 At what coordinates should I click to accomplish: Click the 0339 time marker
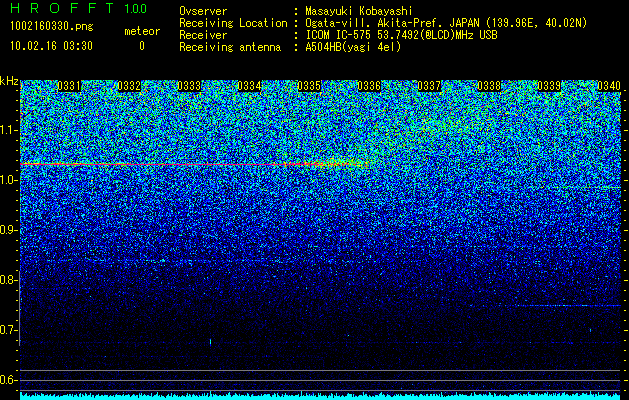[549, 86]
